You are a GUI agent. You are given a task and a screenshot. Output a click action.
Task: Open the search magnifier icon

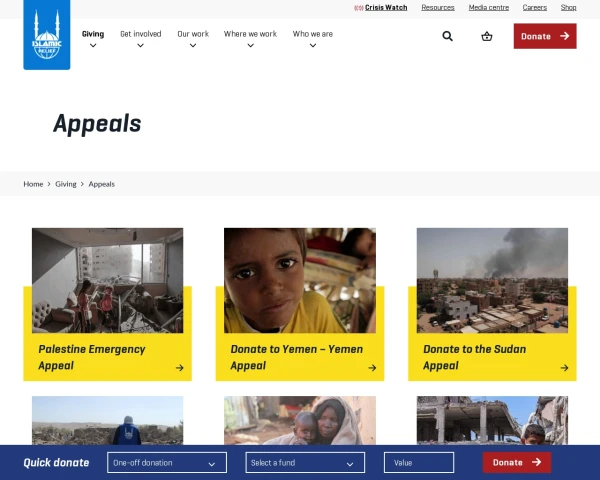[447, 36]
